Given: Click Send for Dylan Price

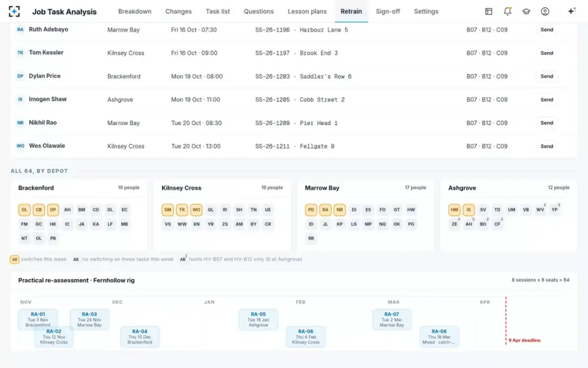Looking at the screenshot, I should (547, 77).
